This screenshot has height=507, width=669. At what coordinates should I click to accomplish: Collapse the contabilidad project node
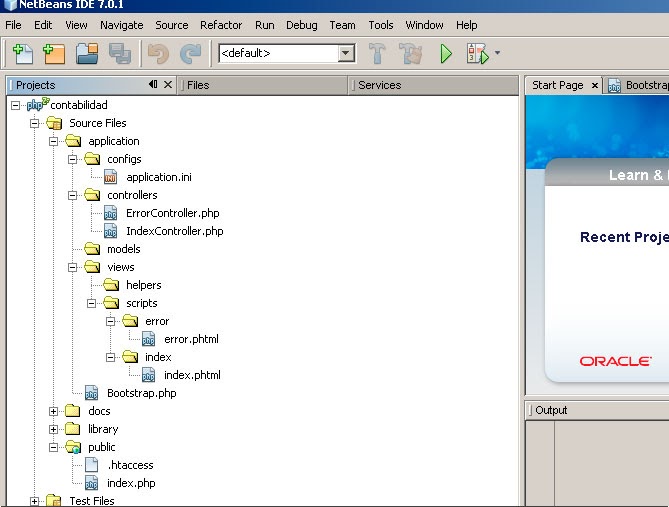point(15,105)
